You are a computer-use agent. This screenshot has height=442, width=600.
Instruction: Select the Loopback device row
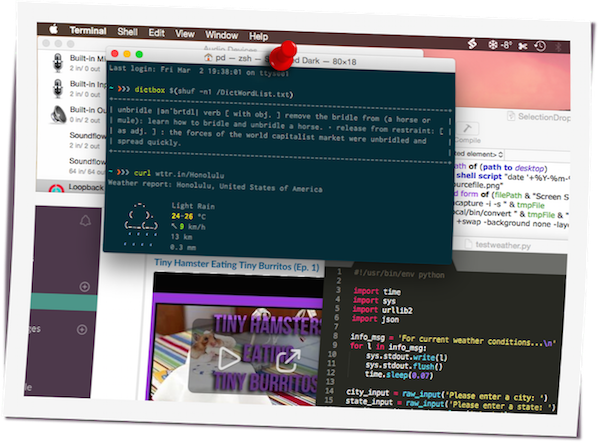point(71,188)
